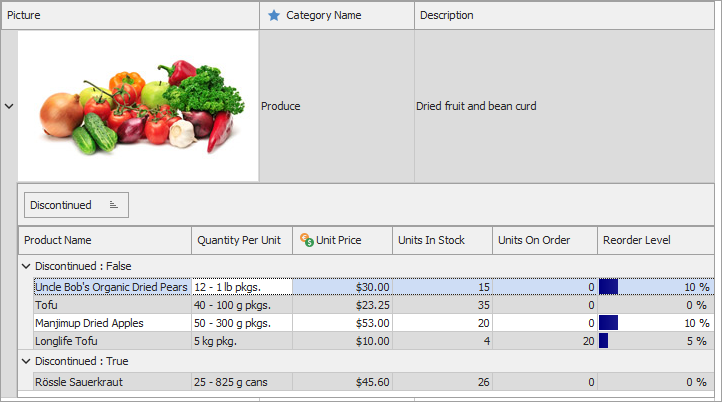Viewport: 722px width, 402px height.
Task: Sort by Product Name column header
Action: click(x=105, y=240)
